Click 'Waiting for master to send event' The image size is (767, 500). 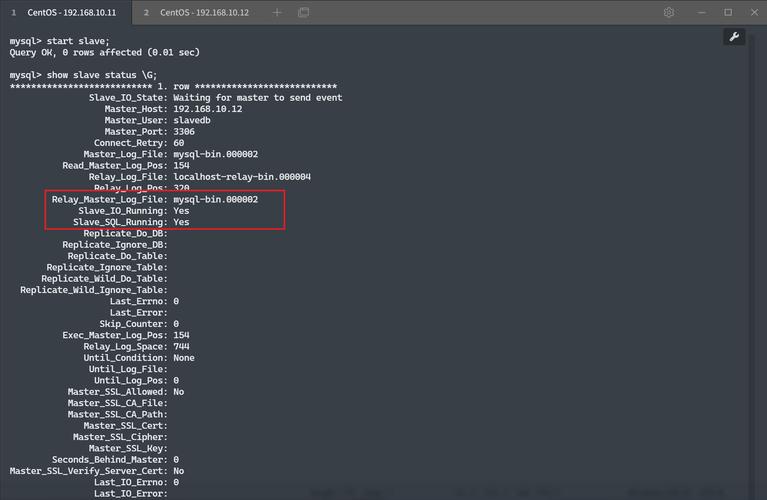(x=258, y=98)
